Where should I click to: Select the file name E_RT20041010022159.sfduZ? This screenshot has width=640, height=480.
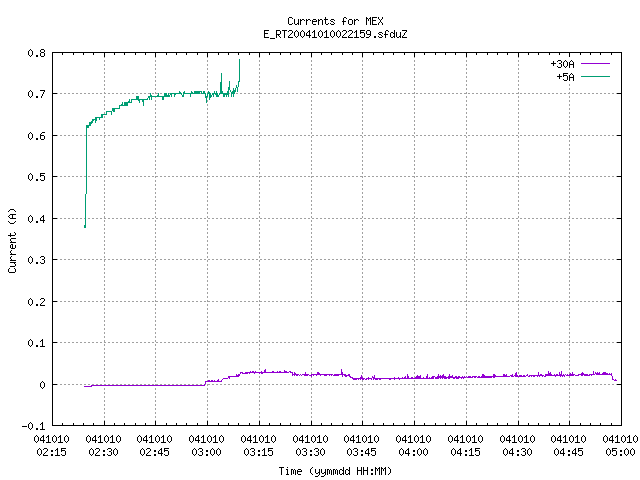point(335,34)
